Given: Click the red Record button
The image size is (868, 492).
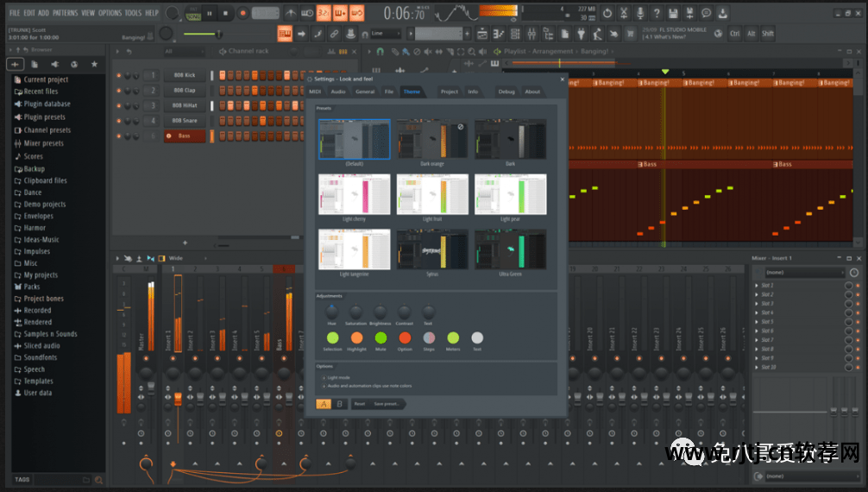Looking at the screenshot, I should (242, 13).
